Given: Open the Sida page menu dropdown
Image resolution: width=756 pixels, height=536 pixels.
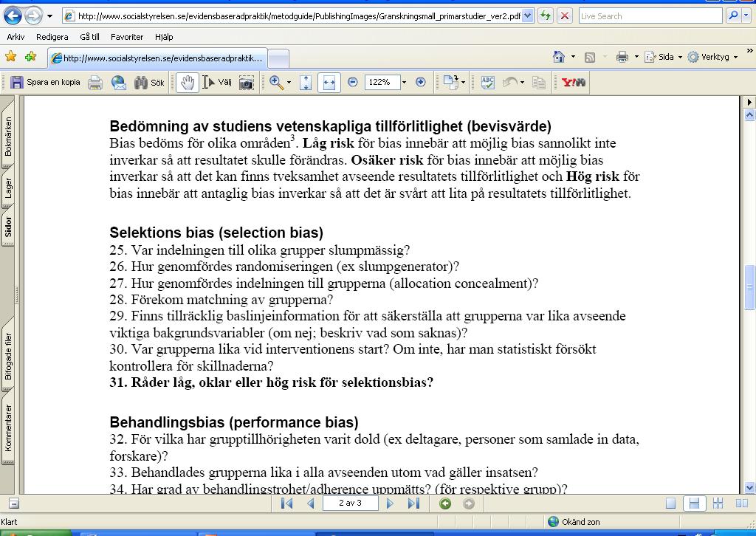Looking at the screenshot, I should (664, 57).
